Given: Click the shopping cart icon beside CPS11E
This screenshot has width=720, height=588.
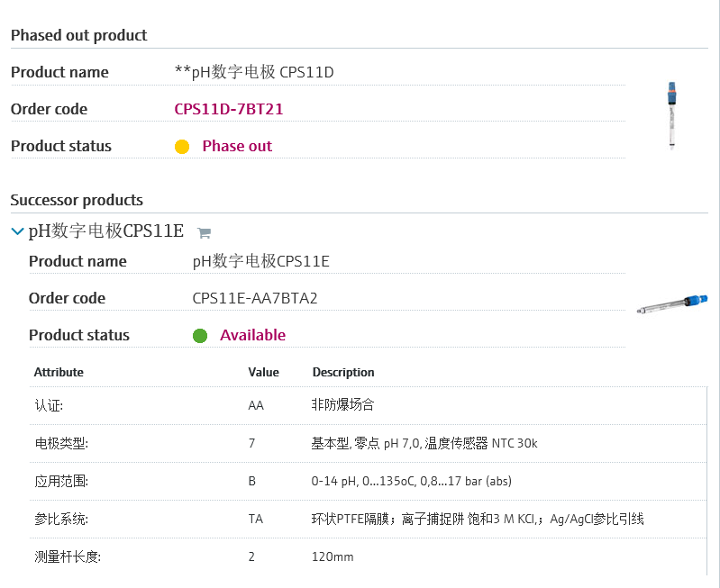Looking at the screenshot, I should (x=204, y=233).
